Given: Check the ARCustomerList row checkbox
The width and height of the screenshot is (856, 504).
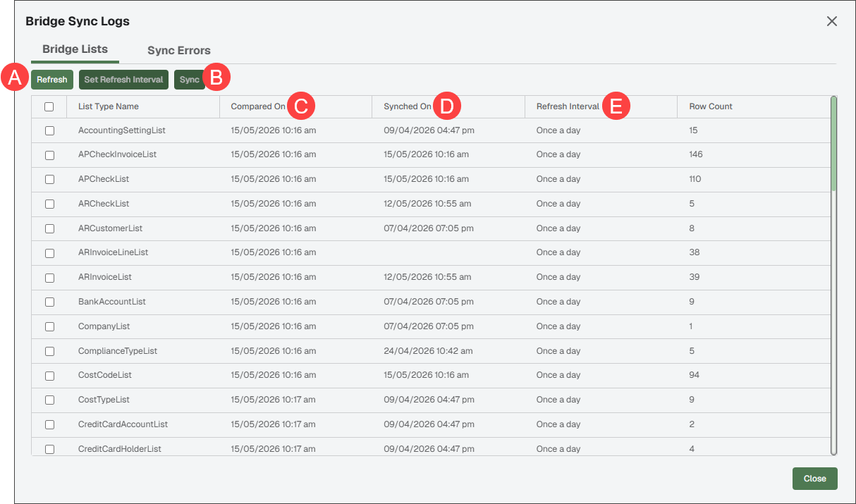Looking at the screenshot, I should (x=49, y=228).
